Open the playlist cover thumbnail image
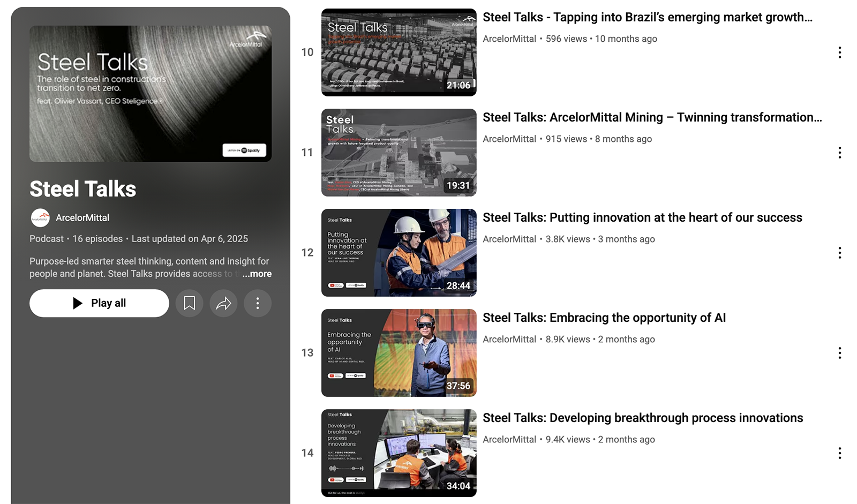The image size is (857, 504). point(151,94)
